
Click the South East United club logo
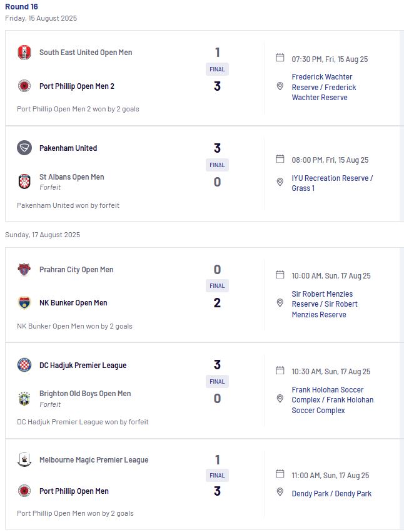tap(24, 52)
